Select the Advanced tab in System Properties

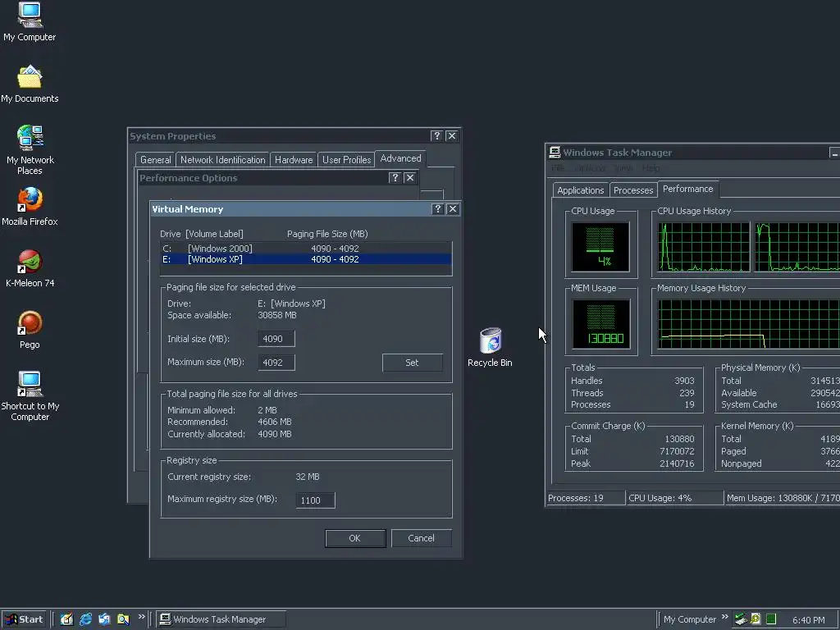pyautogui.click(x=400, y=158)
